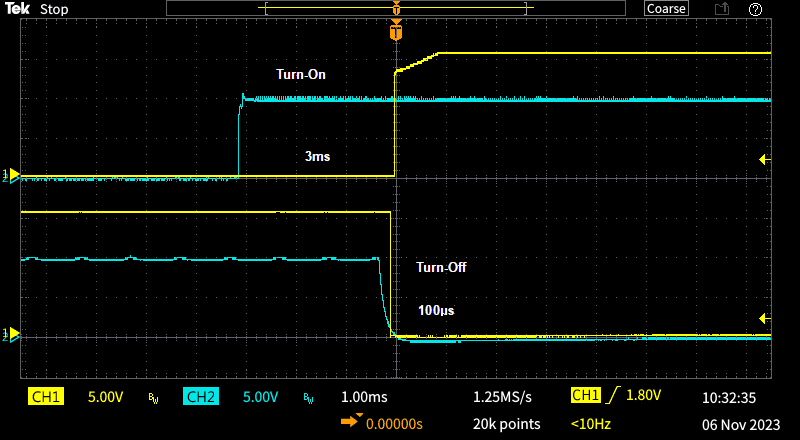The height and width of the screenshot is (440, 800).
Task: Click the orange trigger position marker T
Action: [x=396, y=30]
